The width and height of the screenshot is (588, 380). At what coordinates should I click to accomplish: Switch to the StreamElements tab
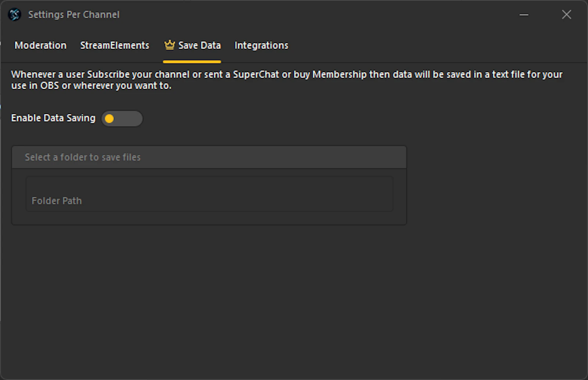pos(115,45)
